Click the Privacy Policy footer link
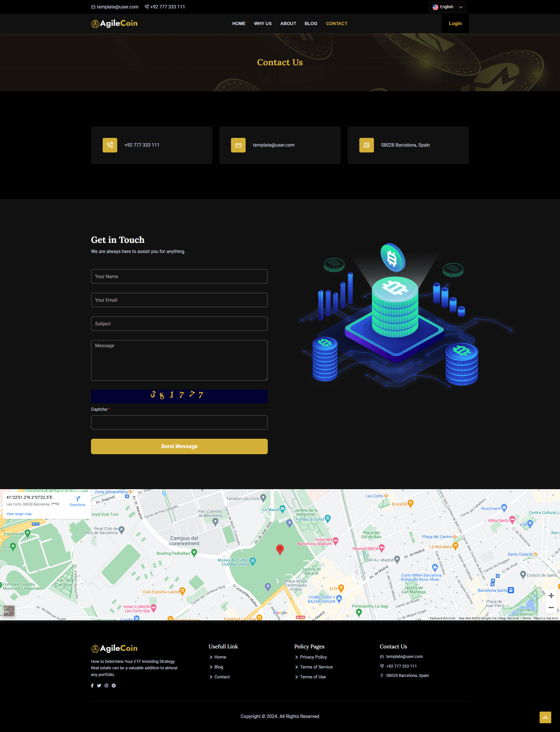The height and width of the screenshot is (732, 560). [x=313, y=657]
